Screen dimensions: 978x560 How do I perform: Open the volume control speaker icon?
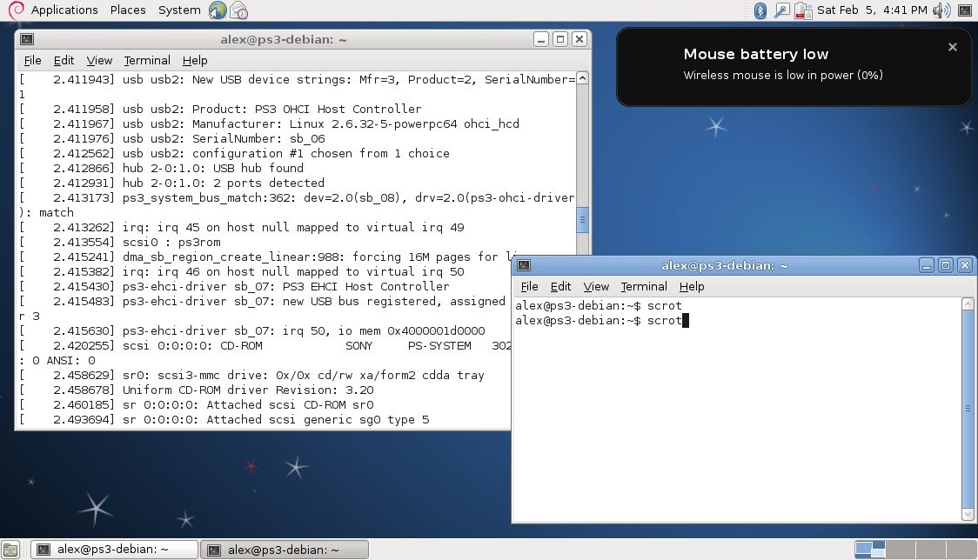point(941,10)
